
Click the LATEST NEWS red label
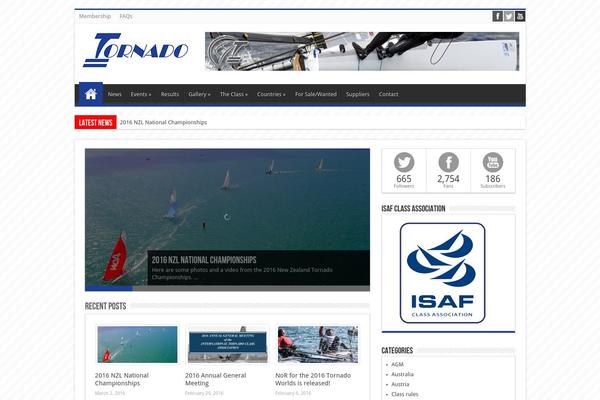pos(95,122)
